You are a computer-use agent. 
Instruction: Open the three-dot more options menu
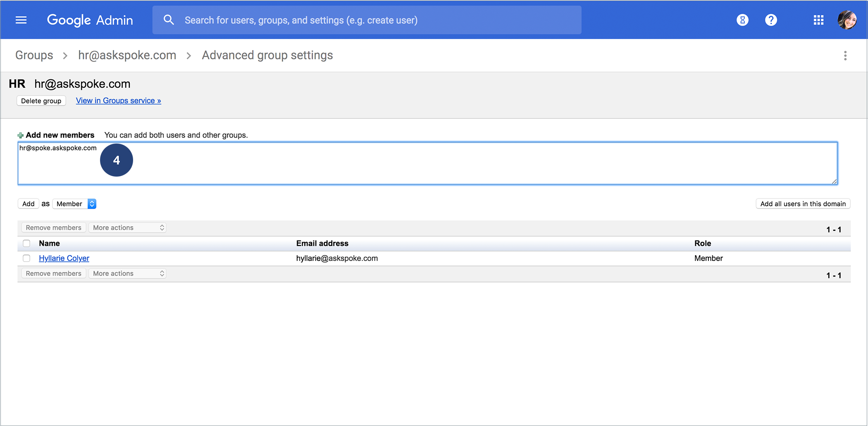(x=845, y=55)
